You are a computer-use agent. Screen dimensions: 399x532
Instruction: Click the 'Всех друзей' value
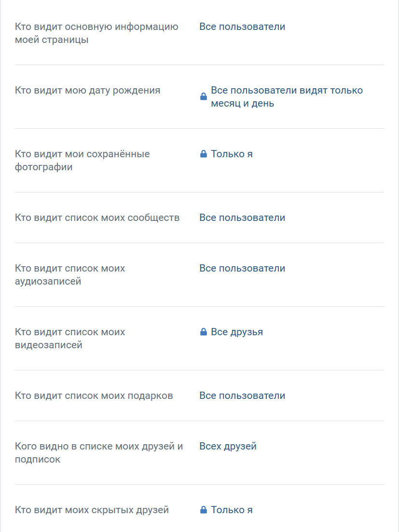pyautogui.click(x=228, y=446)
